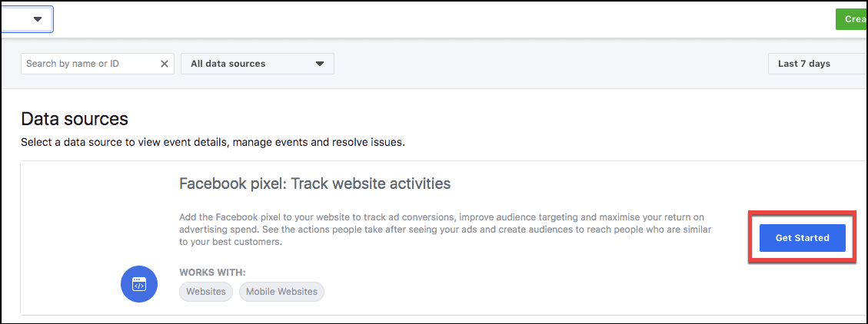Click the Get Started button
Viewport: 868px width, 324px height.
tap(802, 238)
